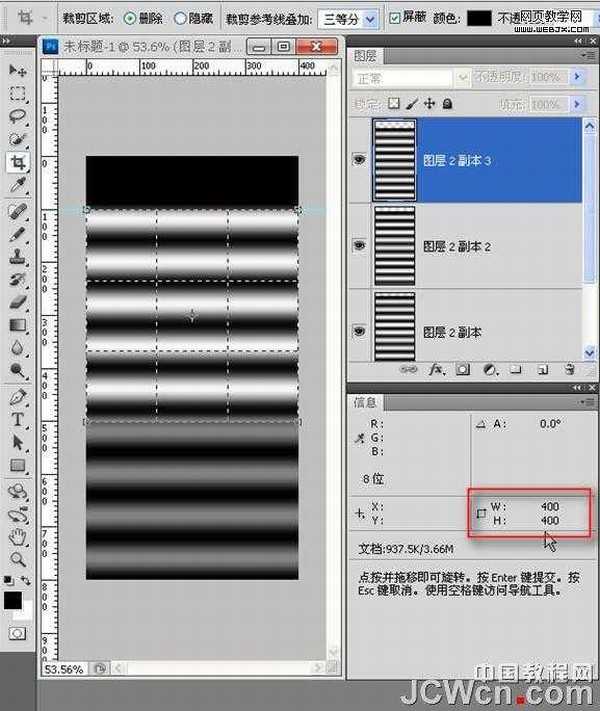Select the Rectangular Marquee tool
The width and height of the screenshot is (600, 711).
[x=18, y=93]
